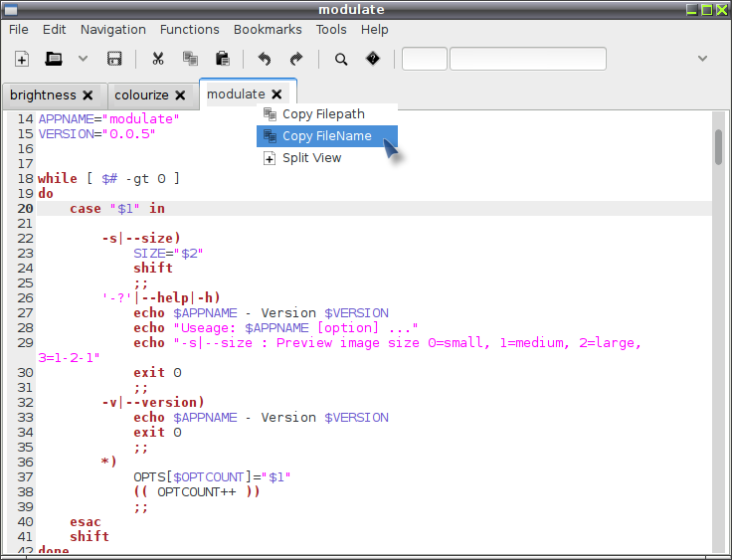The image size is (732, 560).
Task: Click the Copy toolbar icon
Action: (190, 59)
